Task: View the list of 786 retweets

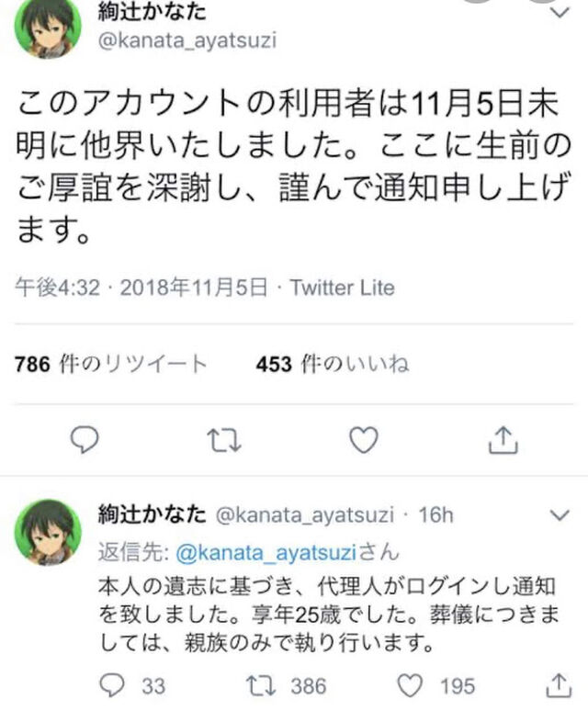Action: coord(110,364)
